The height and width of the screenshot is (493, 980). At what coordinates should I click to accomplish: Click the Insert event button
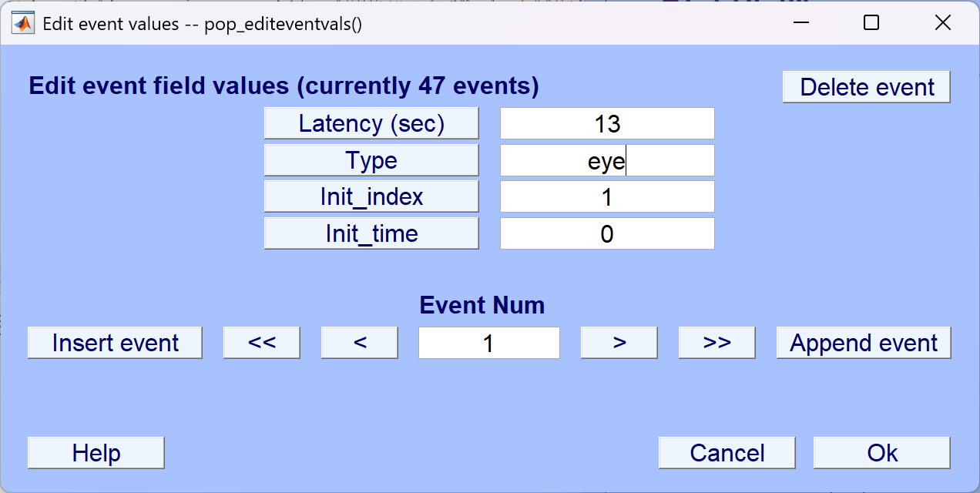tap(115, 343)
